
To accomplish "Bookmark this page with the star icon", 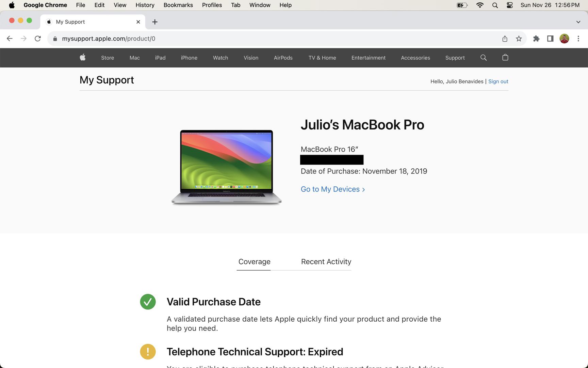I will (x=519, y=39).
